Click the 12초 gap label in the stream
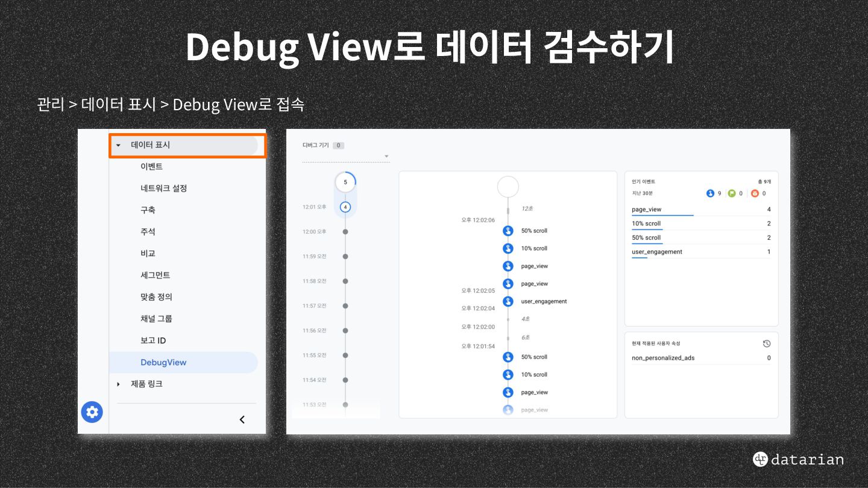Viewport: 868px width, 488px height. point(527,208)
